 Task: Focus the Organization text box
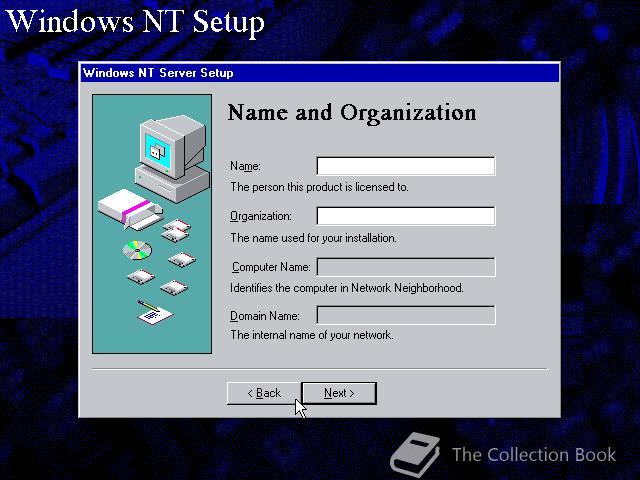click(406, 216)
